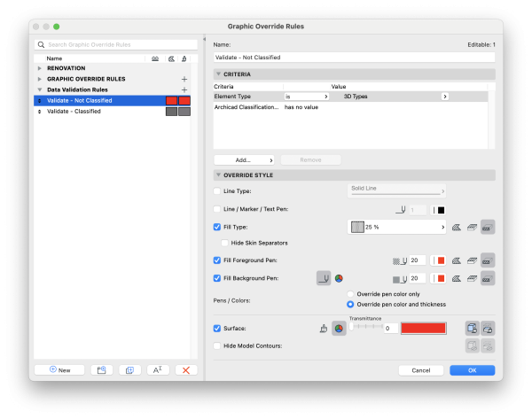Expand the RENOVATION rules group

click(x=39, y=68)
